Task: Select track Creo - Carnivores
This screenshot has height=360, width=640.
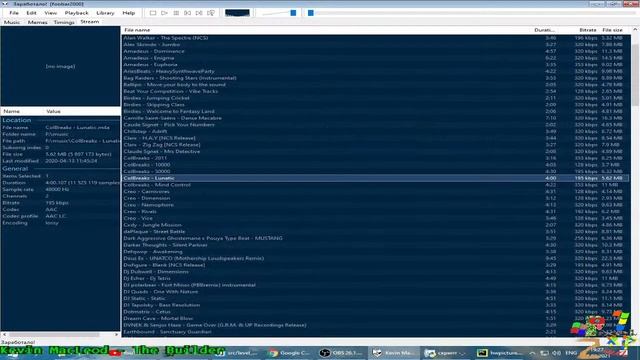Action: point(376,191)
